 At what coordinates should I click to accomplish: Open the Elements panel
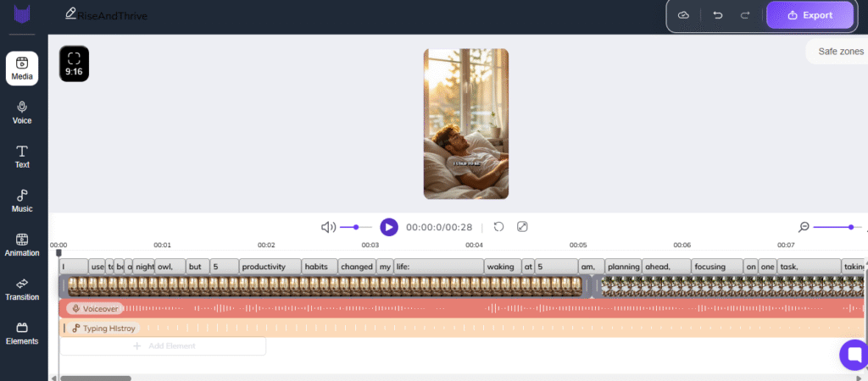[x=22, y=334]
